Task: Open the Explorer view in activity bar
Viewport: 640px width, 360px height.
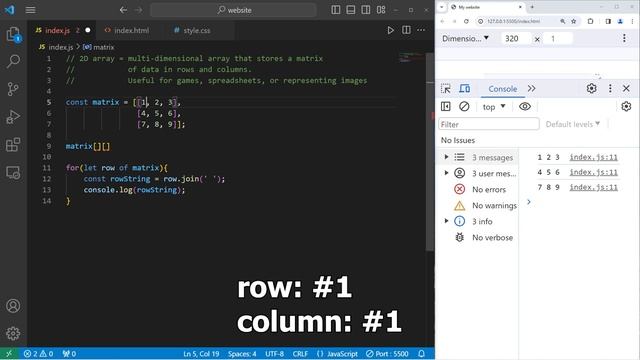Action: [13, 34]
